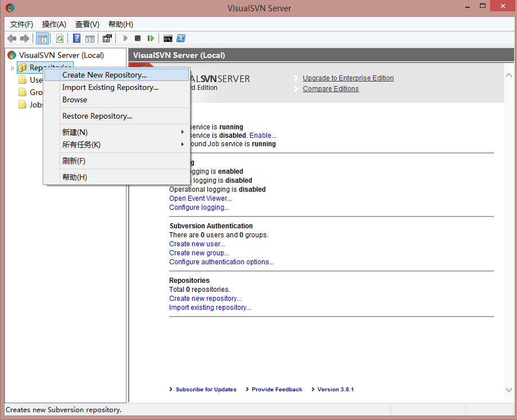Image resolution: width=517 pixels, height=420 pixels.
Task: Click the Groups folder icon in tree
Action: 22,92
